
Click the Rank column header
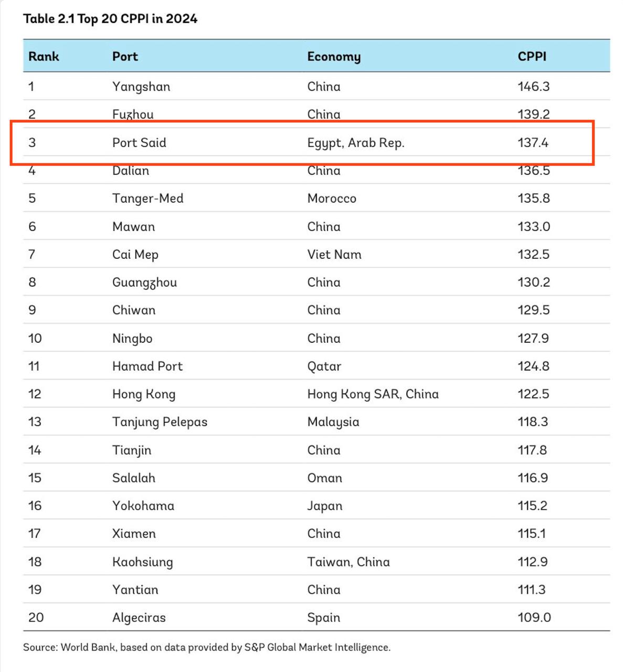coord(44,57)
